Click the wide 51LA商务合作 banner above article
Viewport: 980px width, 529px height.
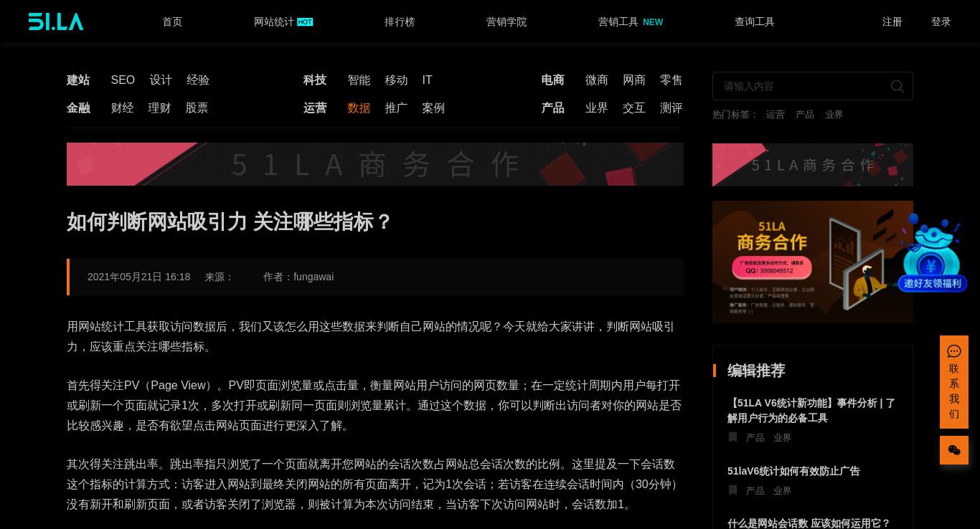(x=375, y=164)
